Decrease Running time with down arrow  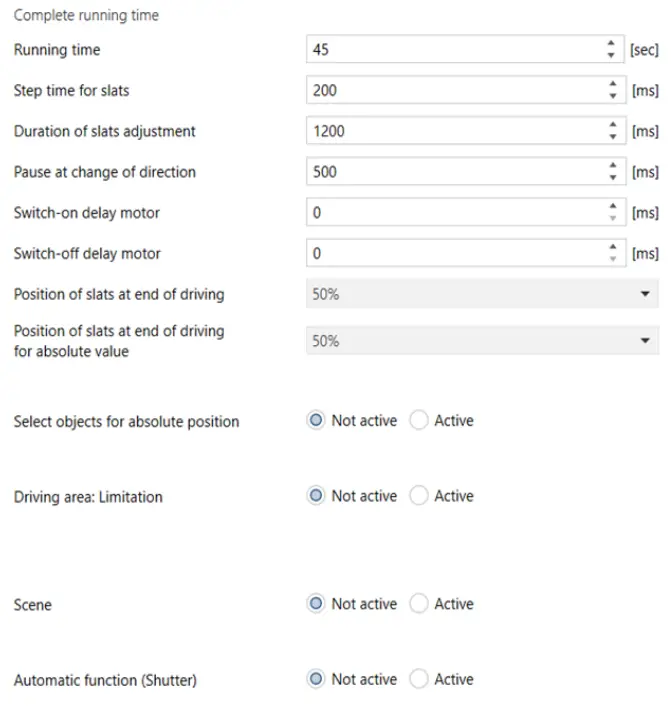click(x=611, y=55)
